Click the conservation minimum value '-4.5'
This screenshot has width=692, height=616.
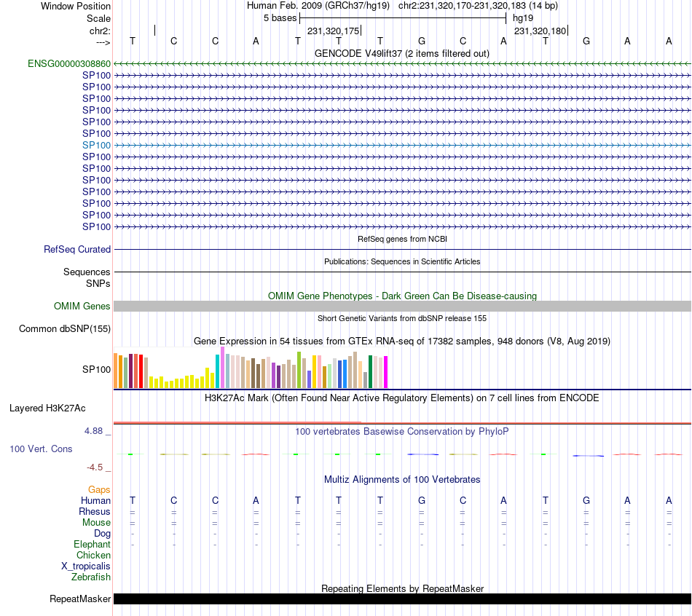(x=95, y=467)
